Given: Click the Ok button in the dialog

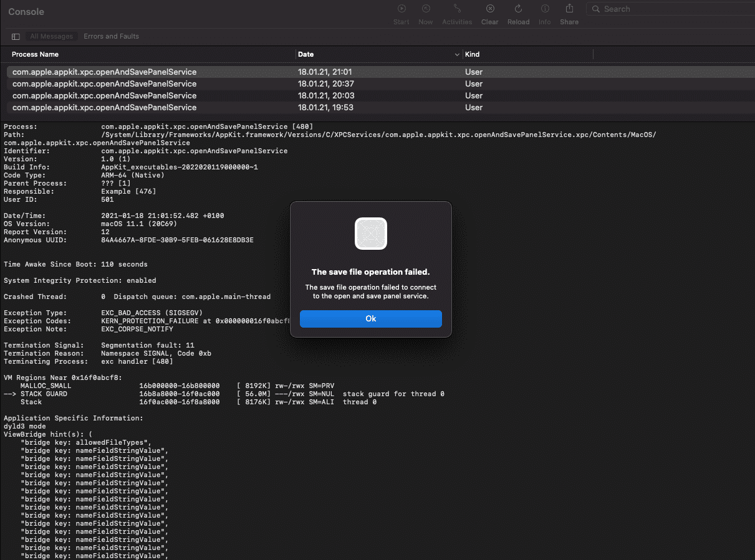Looking at the screenshot, I should pos(371,318).
